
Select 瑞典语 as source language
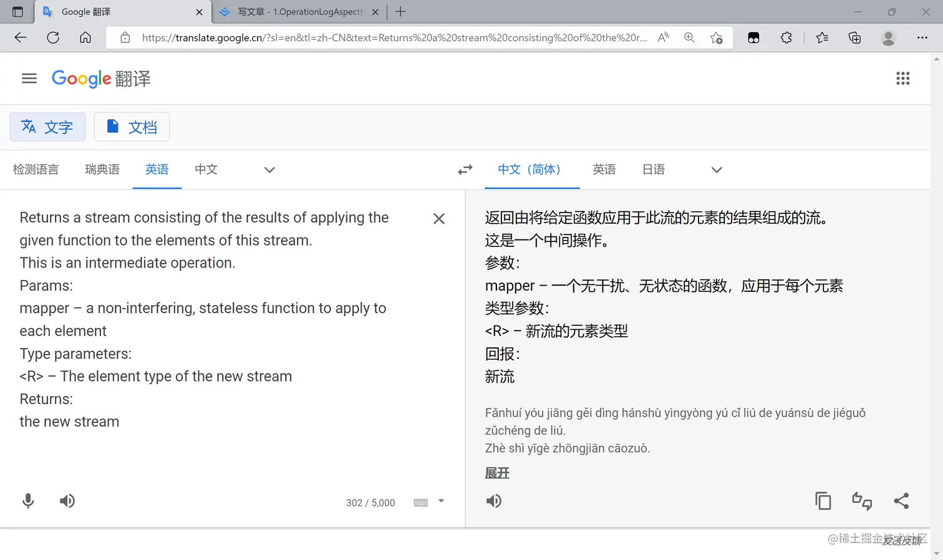coord(102,170)
